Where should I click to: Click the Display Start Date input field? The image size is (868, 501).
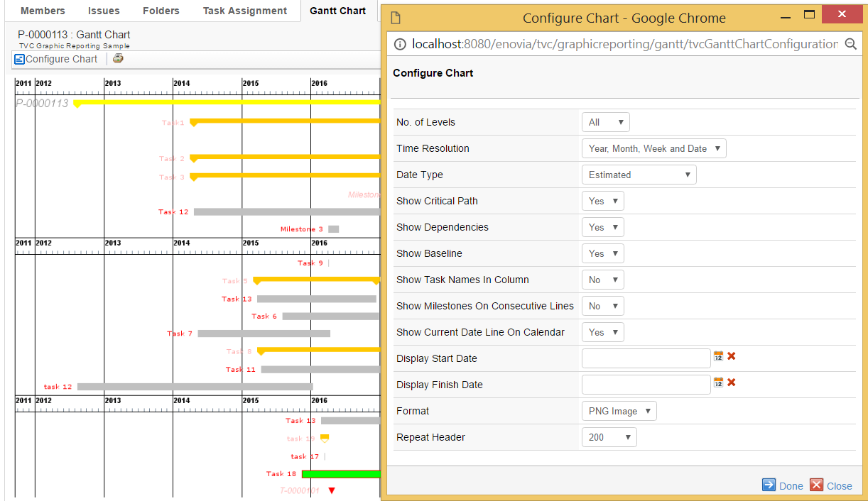(x=646, y=358)
